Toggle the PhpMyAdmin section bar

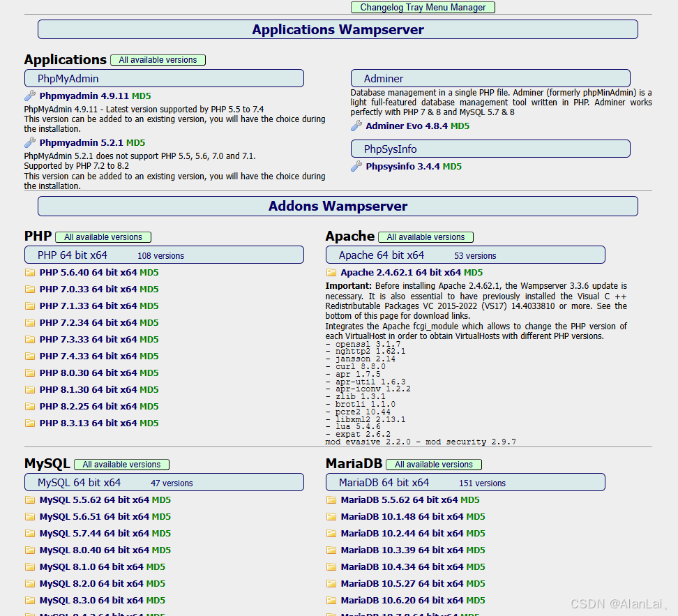pyautogui.click(x=165, y=78)
